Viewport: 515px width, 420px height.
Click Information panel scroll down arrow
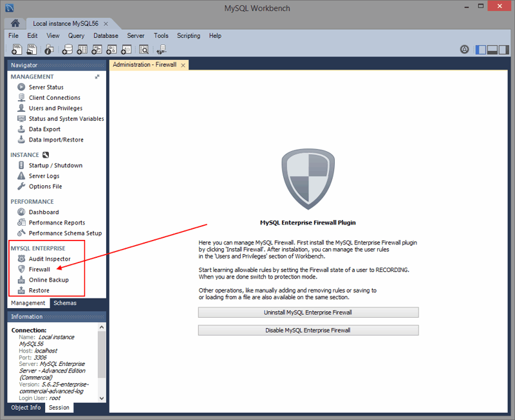pos(102,398)
